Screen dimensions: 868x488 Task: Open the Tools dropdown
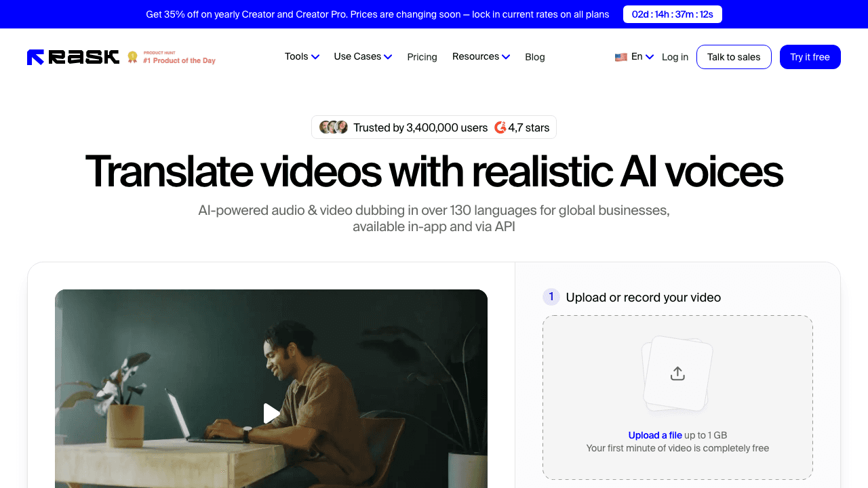(301, 57)
